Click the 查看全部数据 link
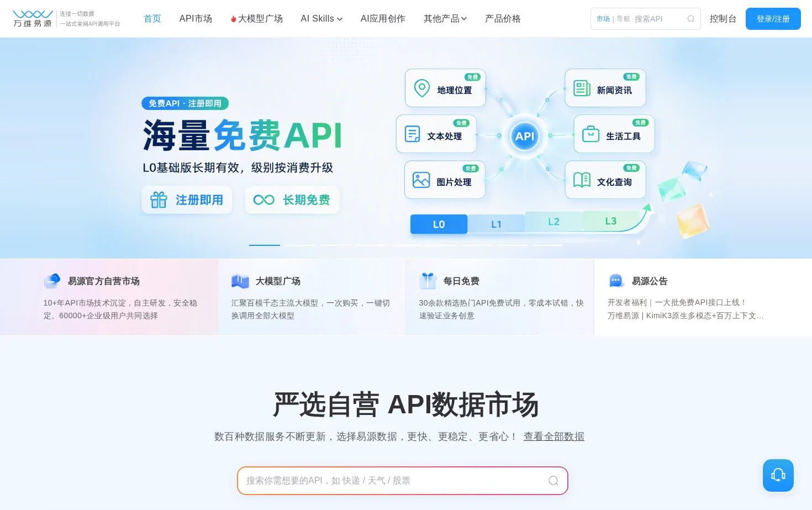Image resolution: width=812 pixels, height=510 pixels. 554,437
